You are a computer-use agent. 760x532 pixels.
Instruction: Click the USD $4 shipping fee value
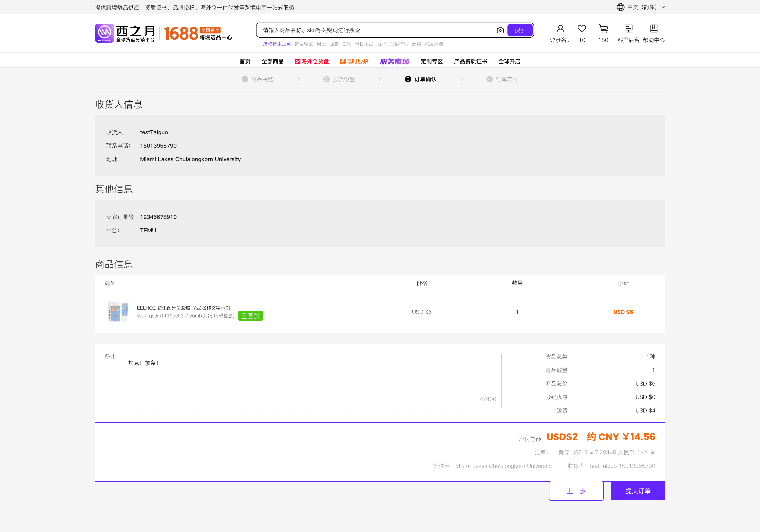coord(645,410)
